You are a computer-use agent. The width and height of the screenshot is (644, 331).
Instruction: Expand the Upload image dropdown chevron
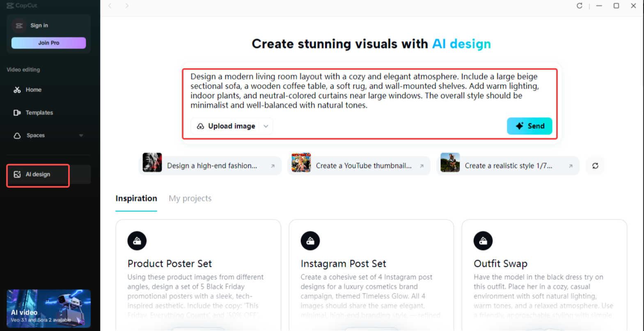pos(266,126)
